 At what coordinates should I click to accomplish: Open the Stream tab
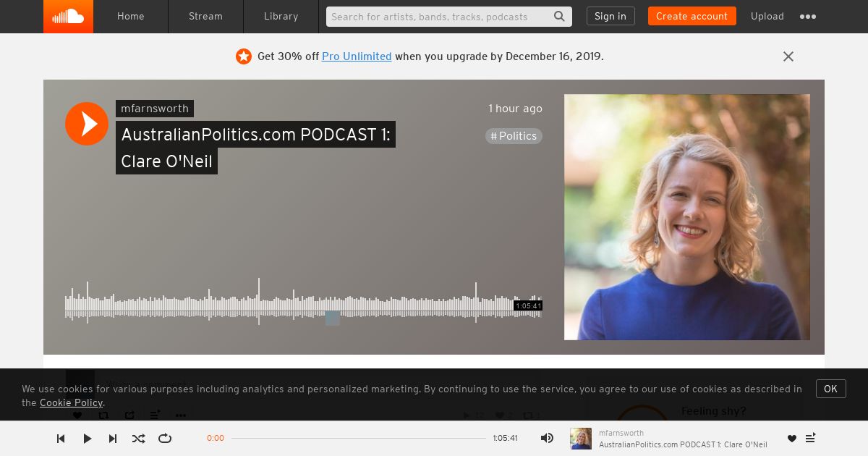(205, 17)
